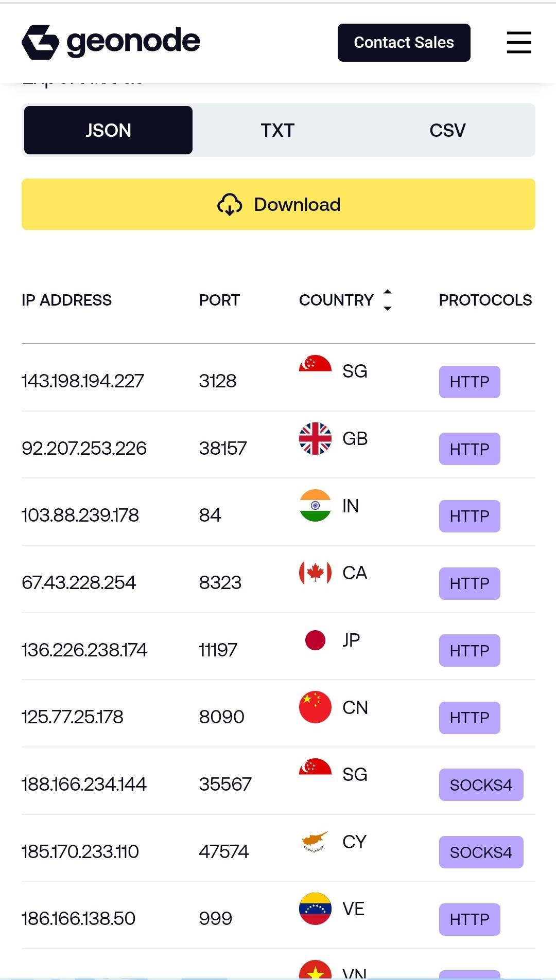556x980 pixels.
Task: Click the Japan flag icon
Action: click(315, 640)
